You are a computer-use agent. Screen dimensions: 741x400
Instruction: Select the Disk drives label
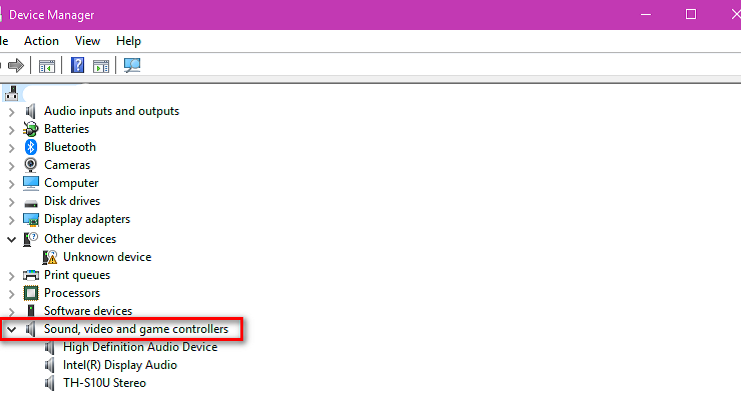[72, 201]
